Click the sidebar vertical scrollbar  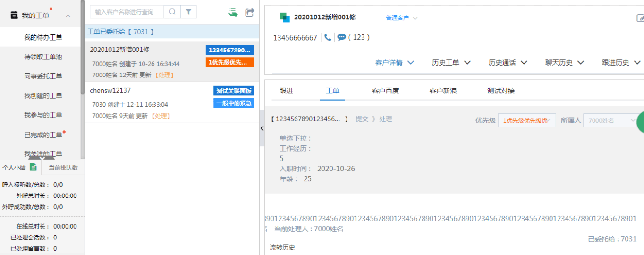(83, 47)
